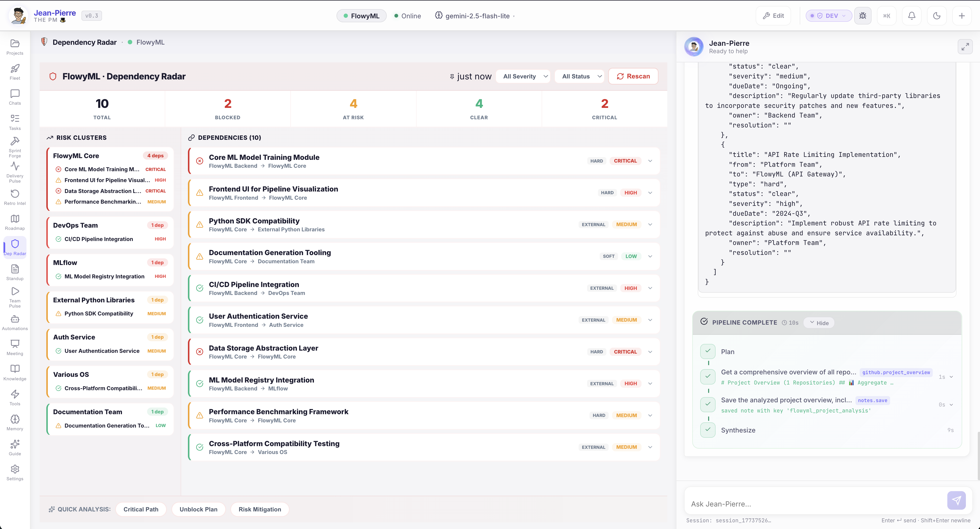
Task: Run the Critical Path quick analysis
Action: click(x=141, y=509)
